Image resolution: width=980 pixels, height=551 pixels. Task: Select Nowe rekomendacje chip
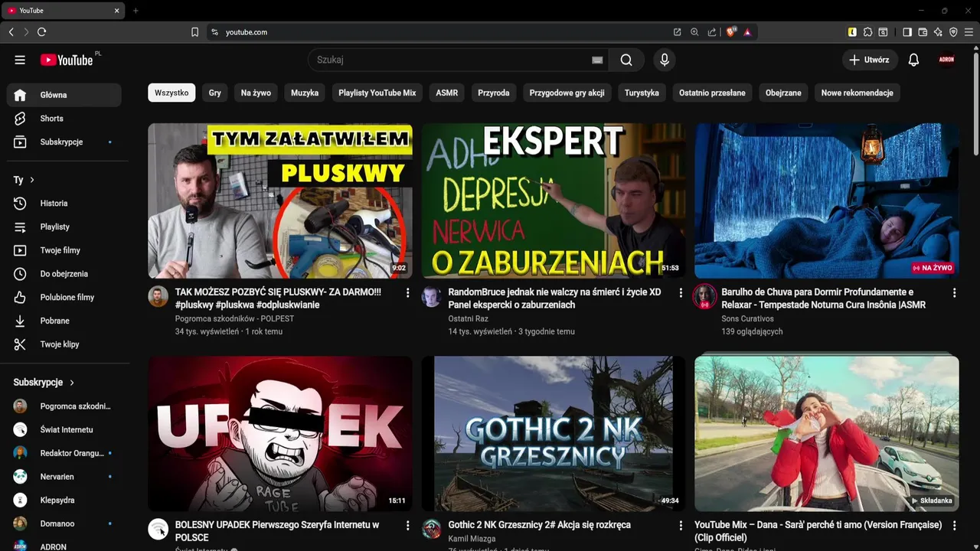point(857,93)
